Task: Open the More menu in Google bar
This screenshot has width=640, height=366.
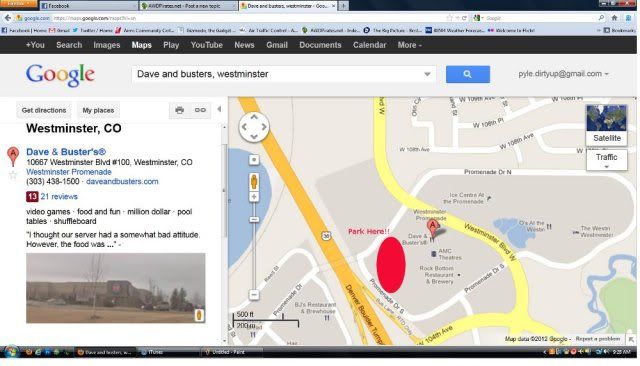Action: pos(409,45)
